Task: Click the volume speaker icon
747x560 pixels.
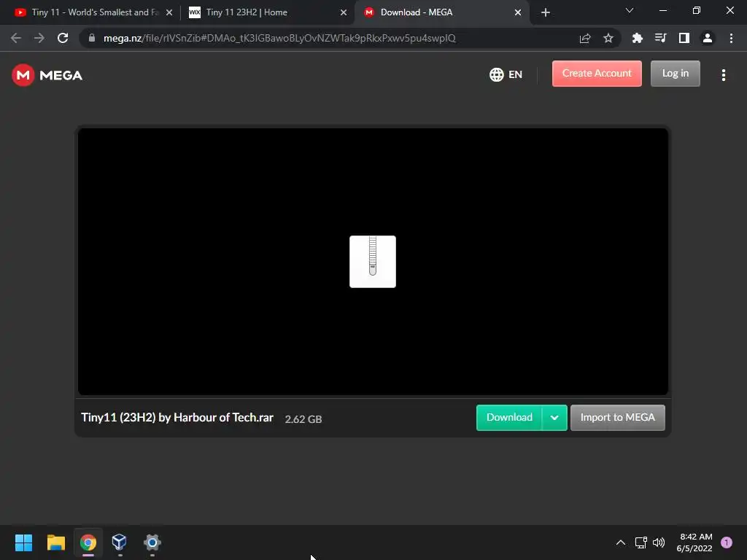Action: (659, 542)
